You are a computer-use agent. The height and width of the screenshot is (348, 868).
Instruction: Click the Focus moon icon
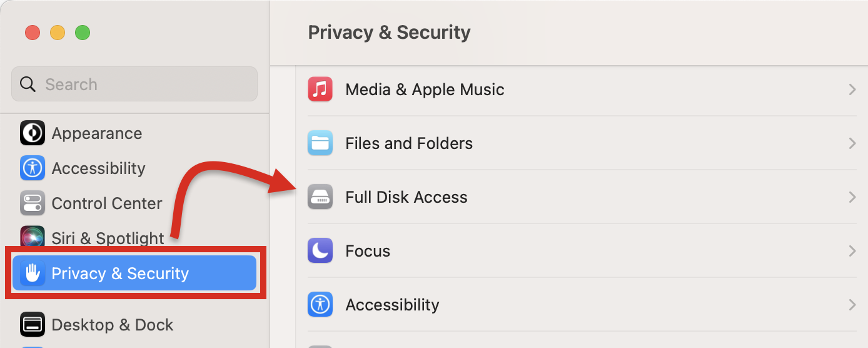(320, 251)
